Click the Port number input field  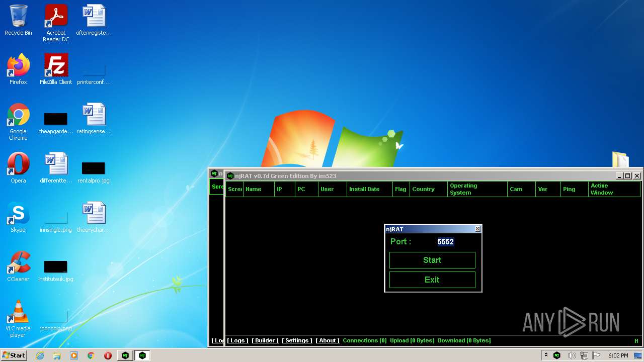(445, 242)
